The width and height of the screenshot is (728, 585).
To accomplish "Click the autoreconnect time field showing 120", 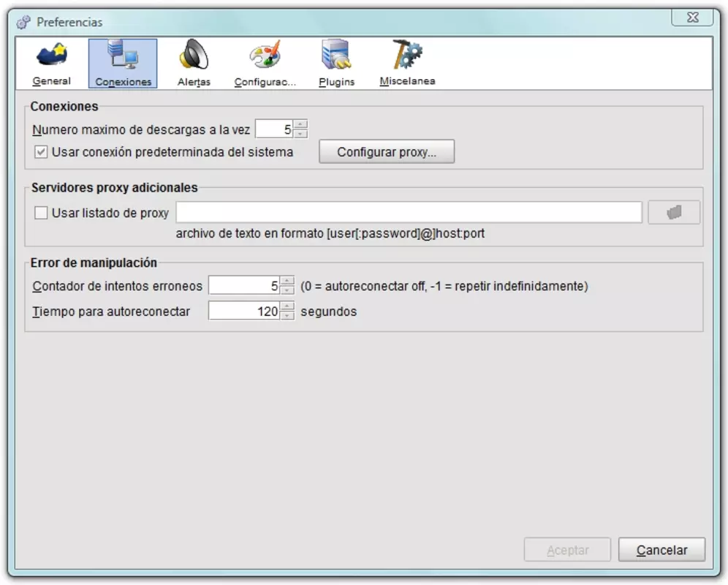I will coord(244,311).
